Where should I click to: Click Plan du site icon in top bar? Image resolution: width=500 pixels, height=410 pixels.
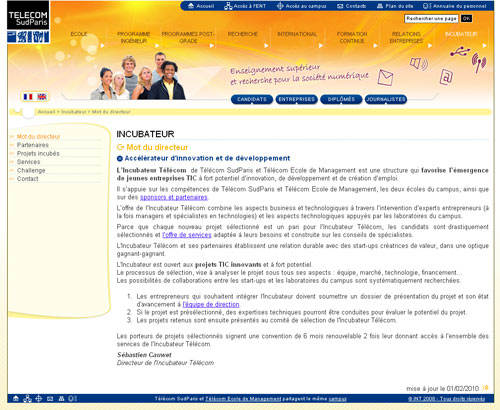click(x=380, y=6)
